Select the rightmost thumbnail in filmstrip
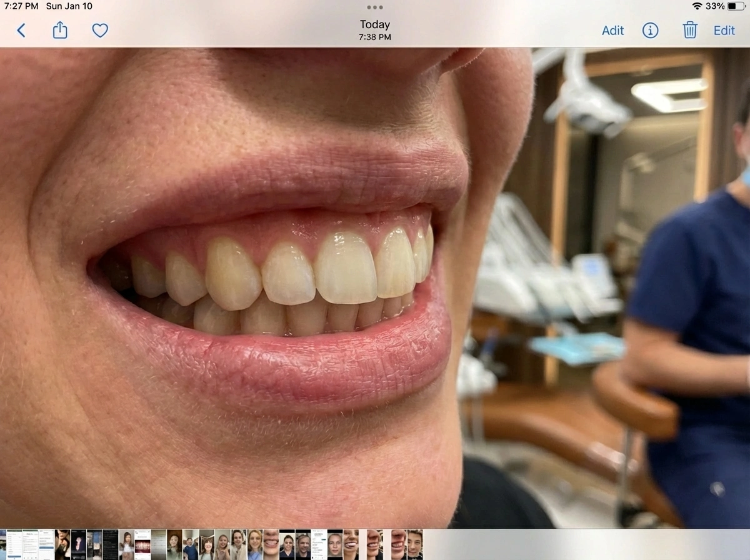Screen dimensions: 750x560 tap(415, 544)
